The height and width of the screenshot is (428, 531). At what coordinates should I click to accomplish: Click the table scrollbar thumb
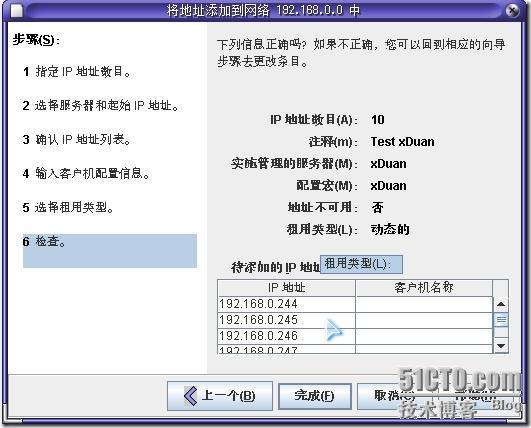tap(501, 320)
